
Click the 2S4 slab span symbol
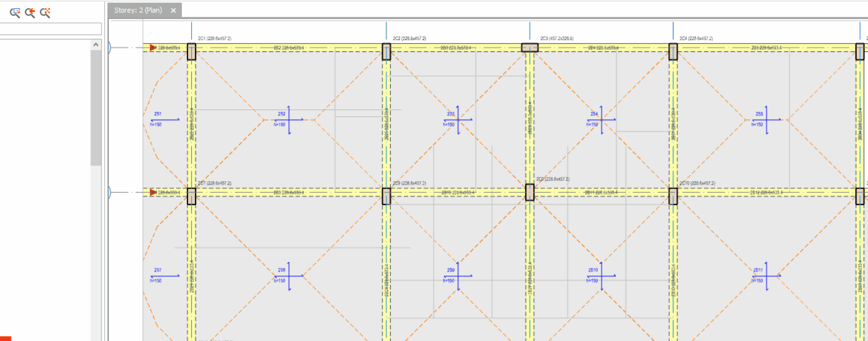tap(601, 120)
